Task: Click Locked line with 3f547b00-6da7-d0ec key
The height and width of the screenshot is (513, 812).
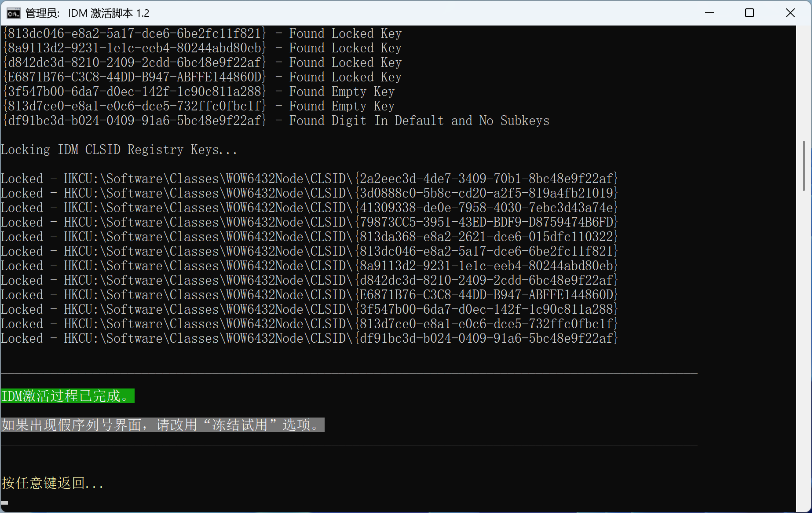Action: (x=310, y=309)
